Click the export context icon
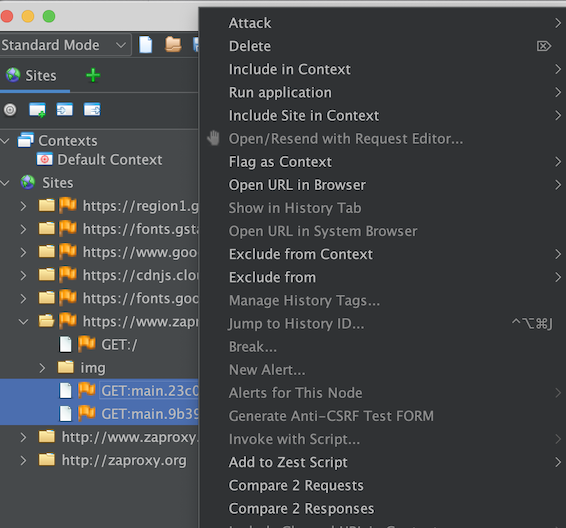Viewport: 566px width, 528px height. pos(92,110)
